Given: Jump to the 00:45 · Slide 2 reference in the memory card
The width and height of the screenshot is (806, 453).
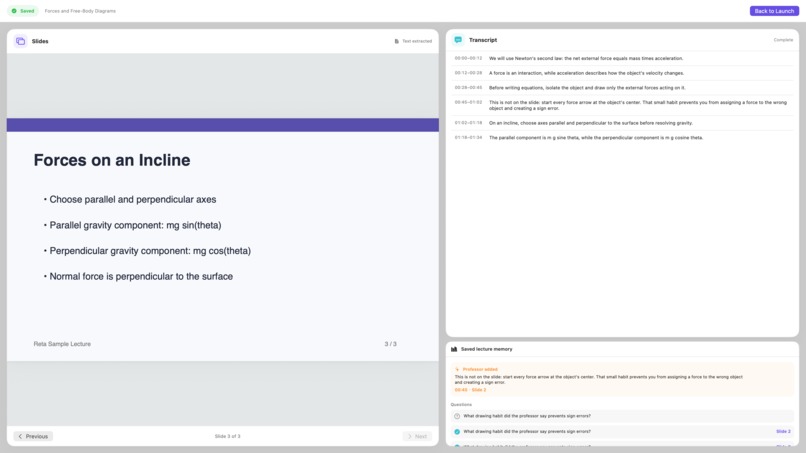Looking at the screenshot, I should [470, 390].
